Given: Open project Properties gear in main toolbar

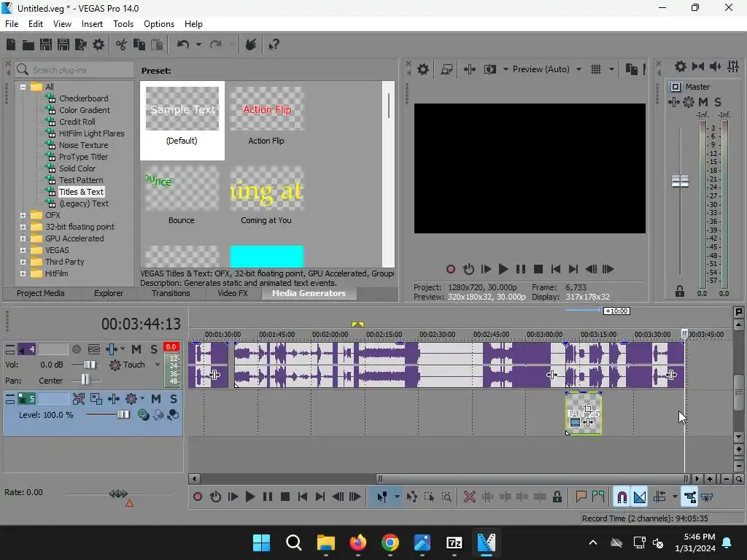Looking at the screenshot, I should (98, 44).
